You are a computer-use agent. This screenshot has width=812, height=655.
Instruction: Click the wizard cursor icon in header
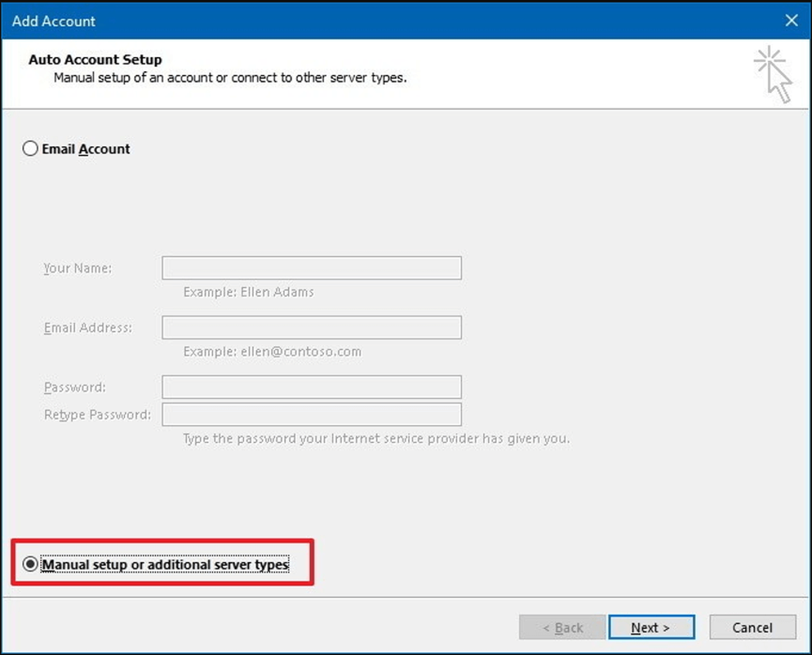coord(773,74)
